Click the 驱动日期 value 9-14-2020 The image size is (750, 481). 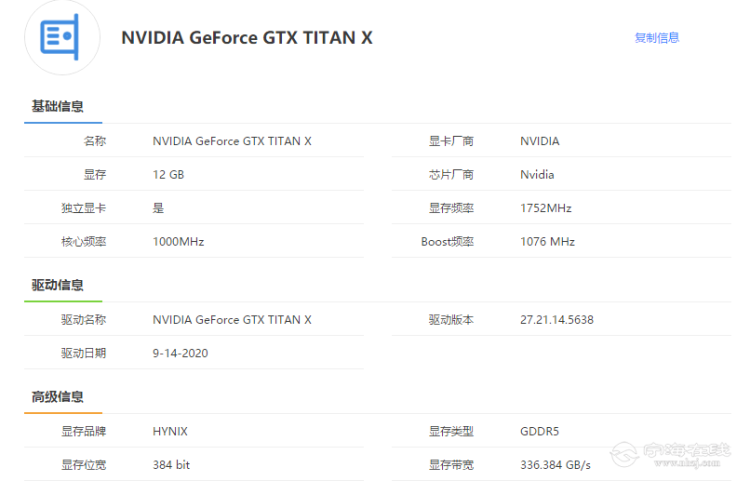click(x=181, y=353)
